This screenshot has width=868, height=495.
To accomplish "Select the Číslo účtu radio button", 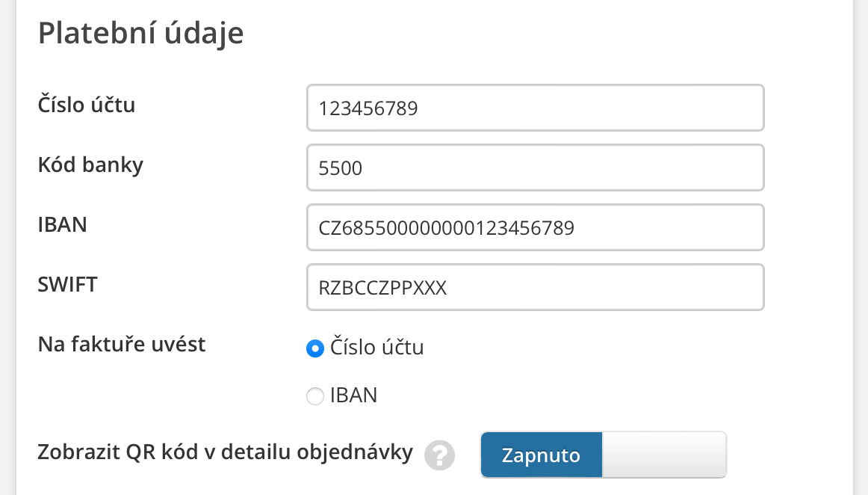I will (315, 348).
